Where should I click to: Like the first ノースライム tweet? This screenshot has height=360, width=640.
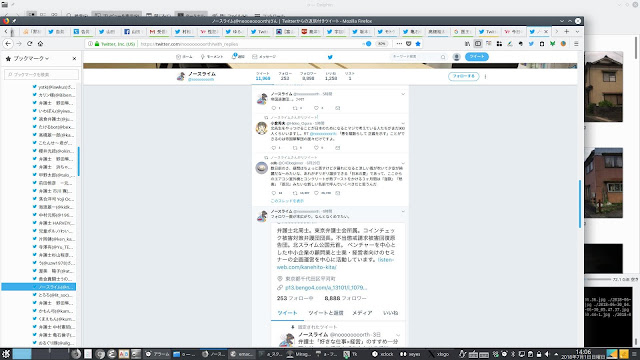coord(316,108)
